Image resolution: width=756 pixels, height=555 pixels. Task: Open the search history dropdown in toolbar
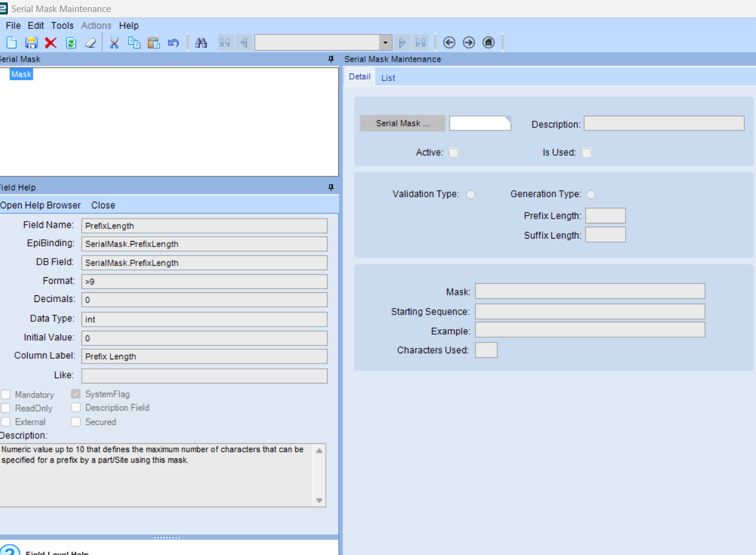pos(385,42)
